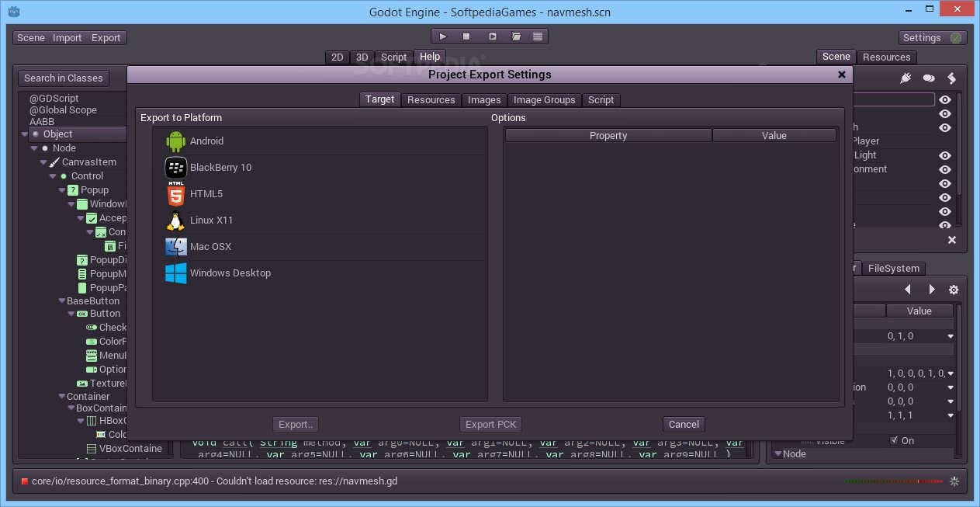980x507 pixels.
Task: Open the Image Groups tab
Action: pyautogui.click(x=543, y=99)
